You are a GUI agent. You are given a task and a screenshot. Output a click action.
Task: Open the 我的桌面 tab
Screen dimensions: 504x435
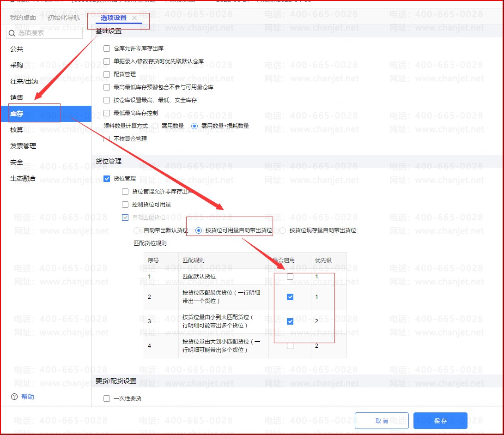23,18
